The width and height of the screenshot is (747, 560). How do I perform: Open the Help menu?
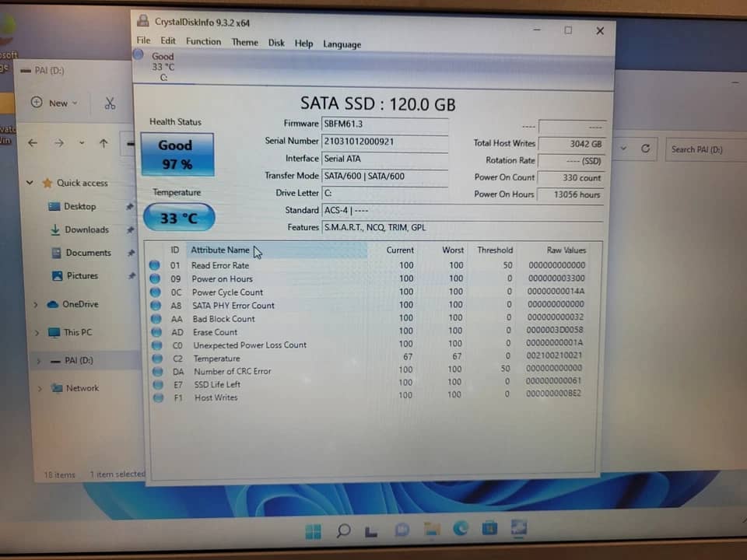point(303,44)
